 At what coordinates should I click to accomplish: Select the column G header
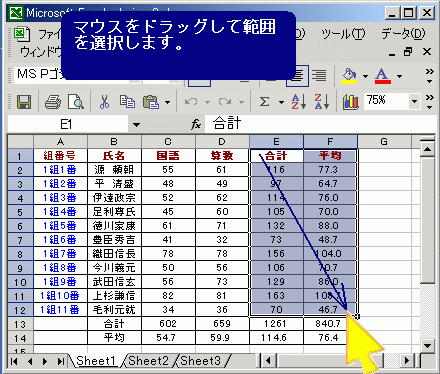[384, 142]
